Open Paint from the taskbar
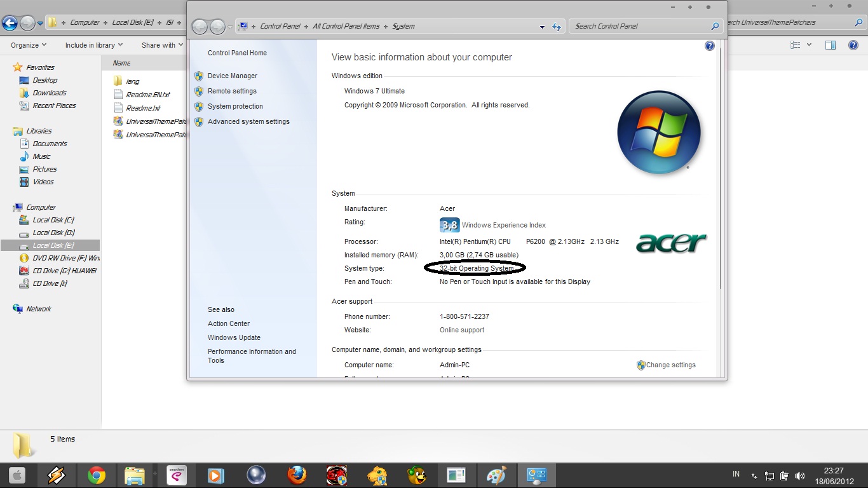Screen dimensions: 868x488 496,475
